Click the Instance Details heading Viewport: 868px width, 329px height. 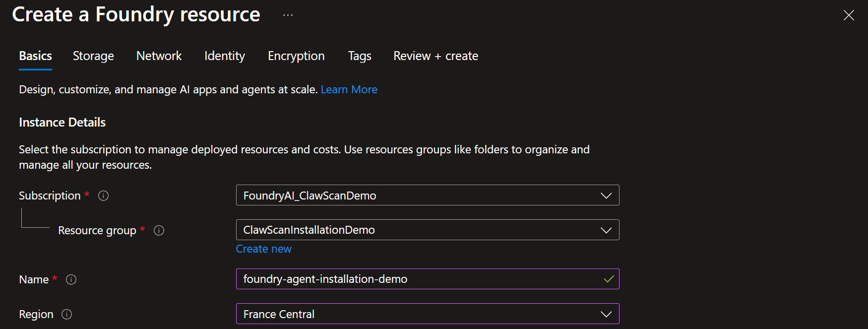[x=62, y=122]
